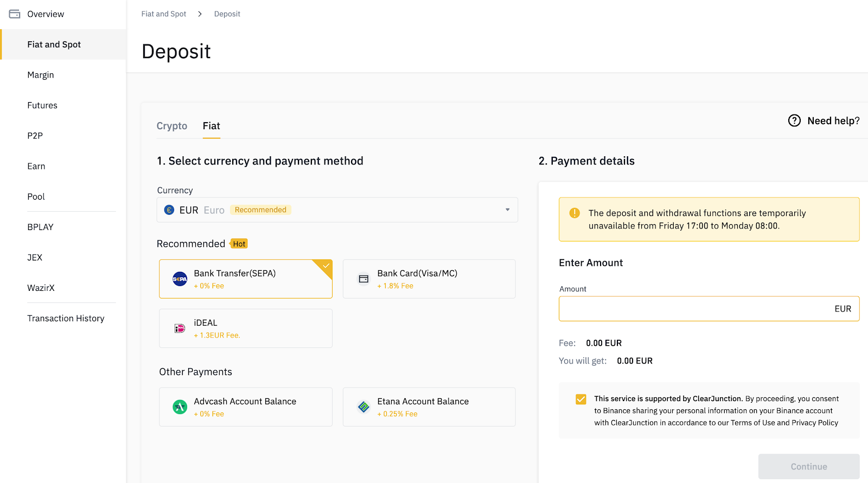Viewport: 868px width, 483px height.
Task: Toggle the ClearJunction consent checkbox
Action: tap(580, 399)
